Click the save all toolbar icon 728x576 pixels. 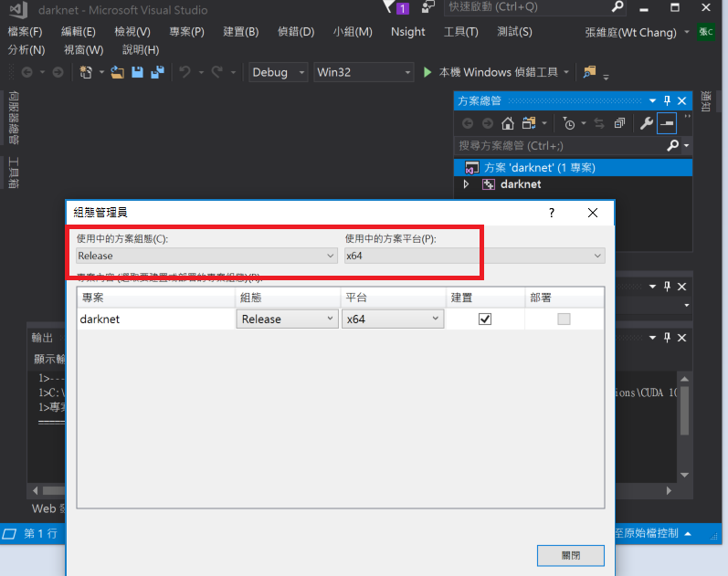(x=158, y=72)
